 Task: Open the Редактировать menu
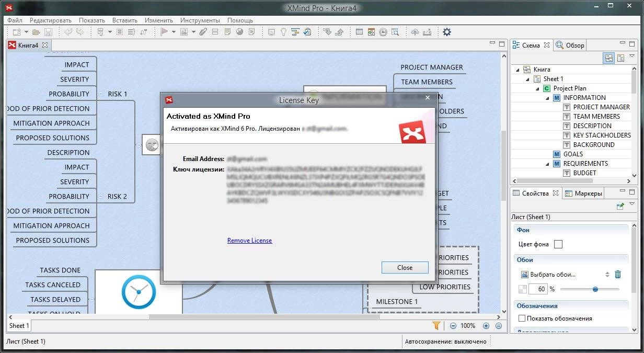[51, 20]
